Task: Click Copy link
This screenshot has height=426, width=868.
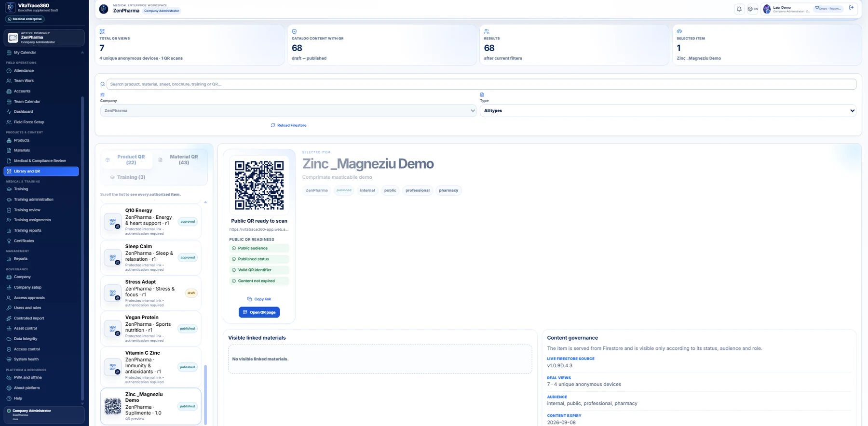Action: coord(259,299)
